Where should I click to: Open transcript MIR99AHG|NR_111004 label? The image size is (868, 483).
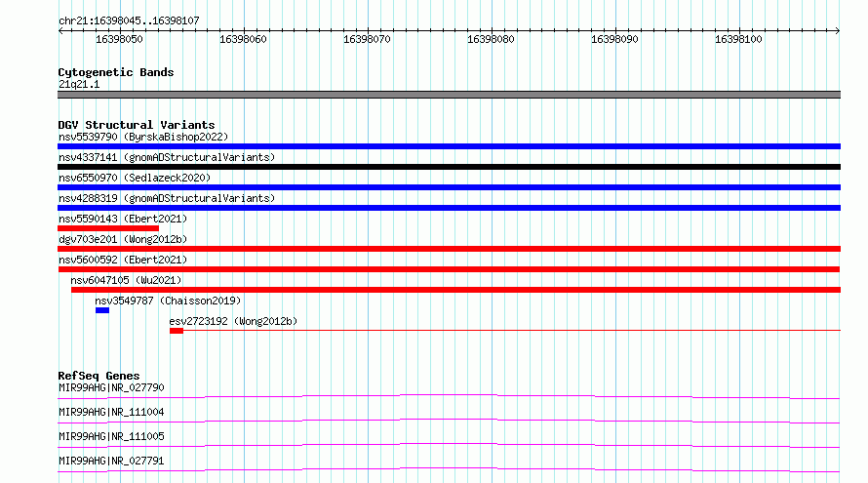tap(111, 412)
